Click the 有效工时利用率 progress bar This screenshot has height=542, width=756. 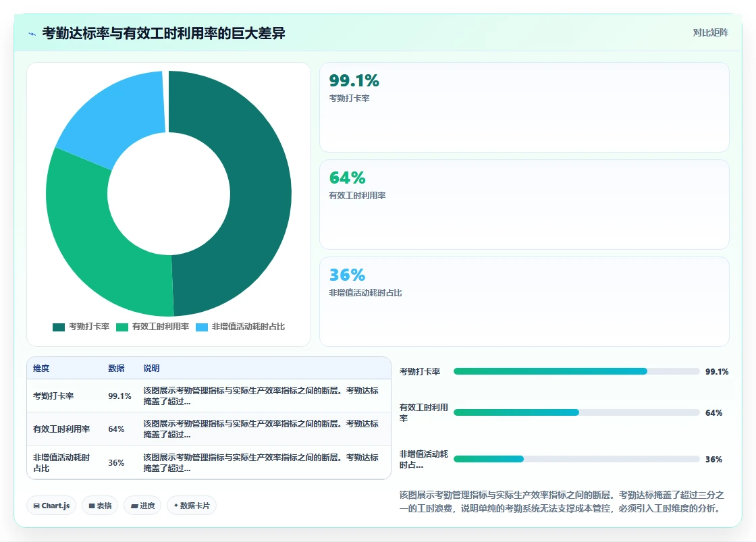pyautogui.click(x=576, y=412)
